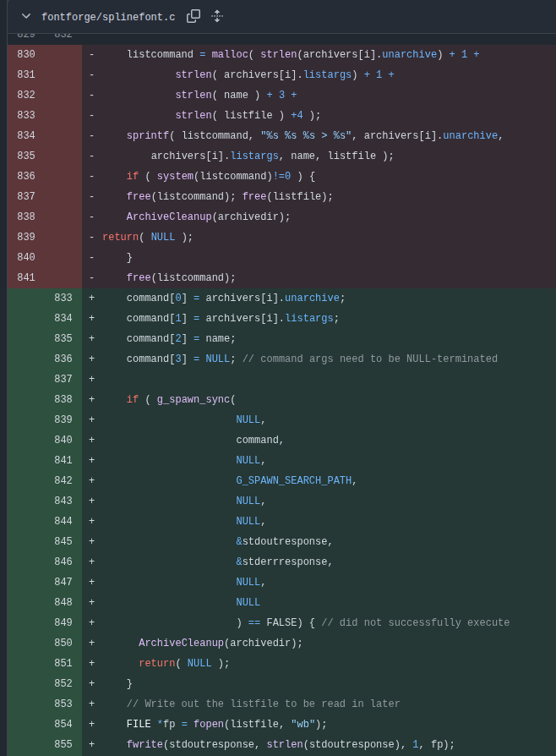Open the fontforge/splinefont.c file link
The height and width of the screenshot is (756, 556).
[108, 17]
